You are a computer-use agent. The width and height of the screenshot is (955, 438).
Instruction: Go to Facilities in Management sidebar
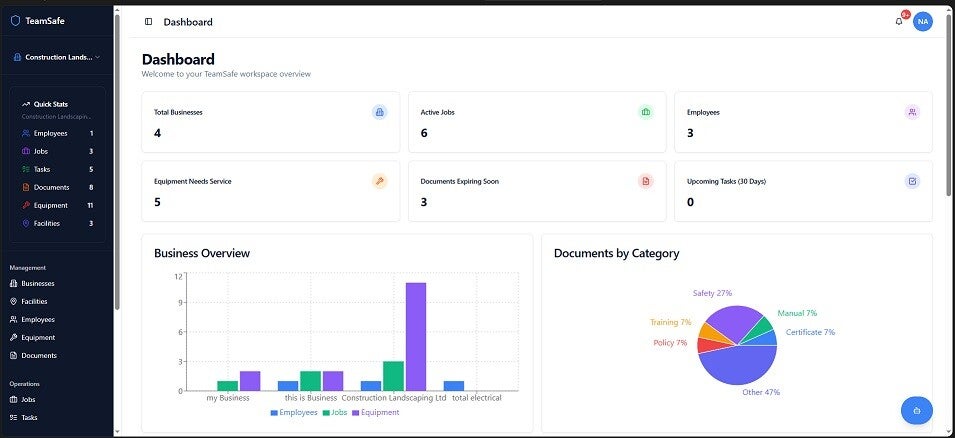tap(34, 301)
